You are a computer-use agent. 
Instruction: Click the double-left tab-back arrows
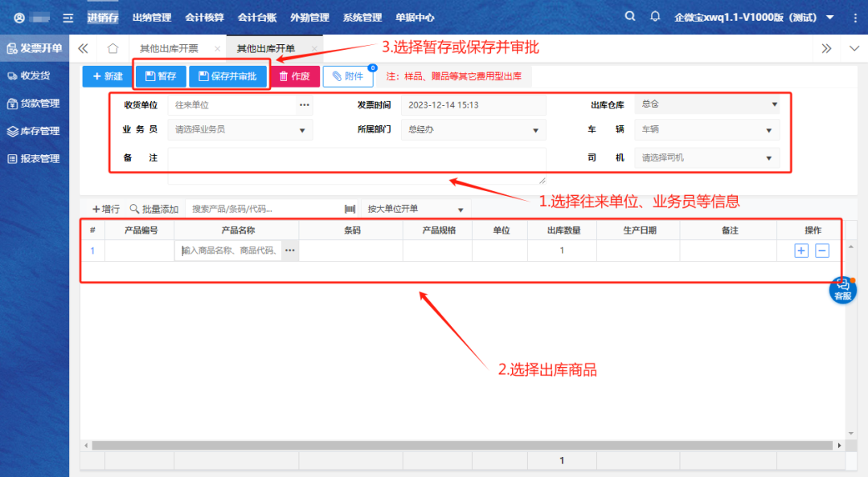click(x=83, y=49)
